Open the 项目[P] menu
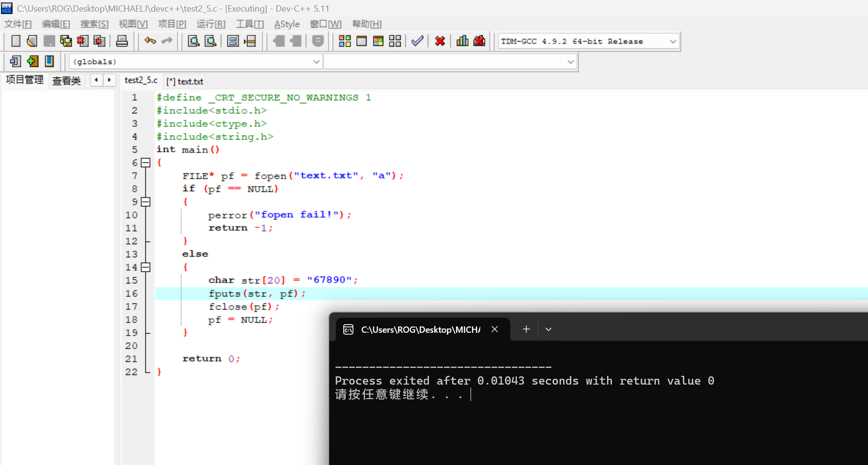Viewport: 868px width, 465px height. click(172, 24)
